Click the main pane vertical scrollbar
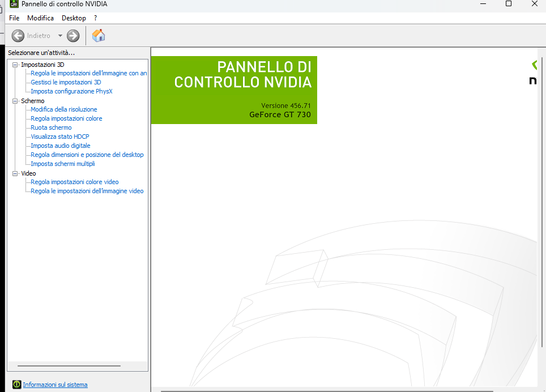Screen dimensions: 546x392 pyautogui.click(x=542, y=202)
